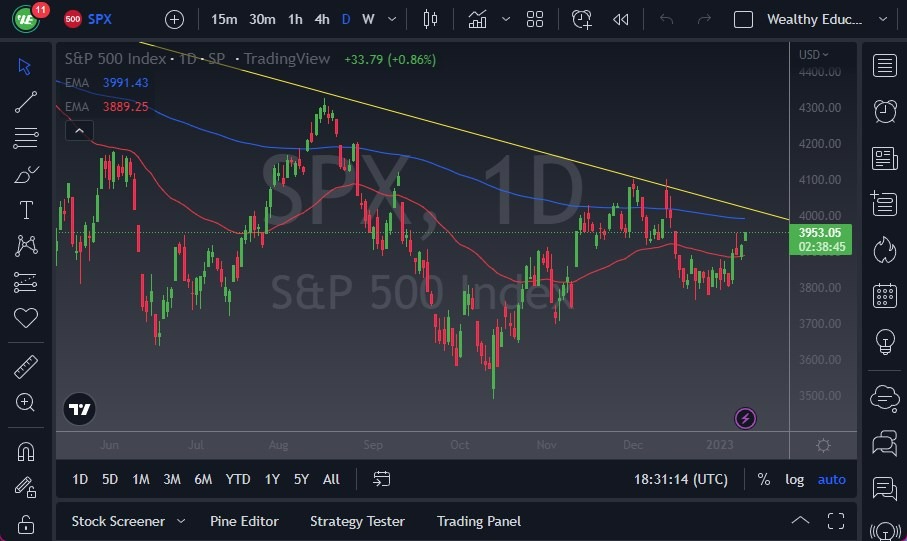Click the blue EMA 3991.43 legend
This screenshot has height=541, width=907.
point(106,83)
